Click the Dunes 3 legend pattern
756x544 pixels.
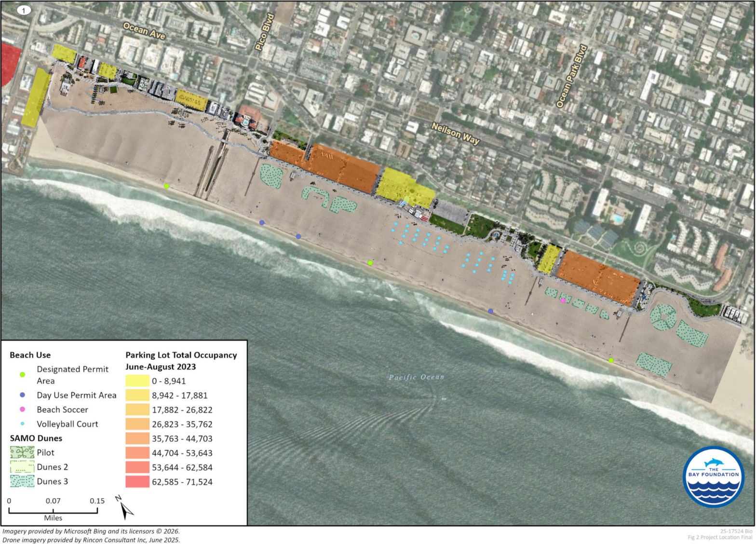click(x=22, y=481)
